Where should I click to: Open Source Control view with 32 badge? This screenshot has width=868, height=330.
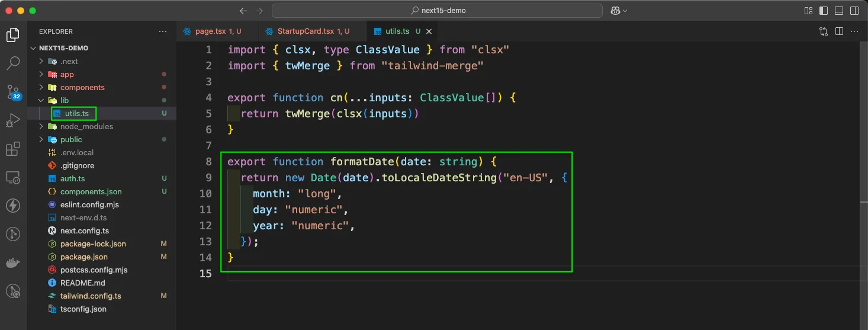coord(13,92)
